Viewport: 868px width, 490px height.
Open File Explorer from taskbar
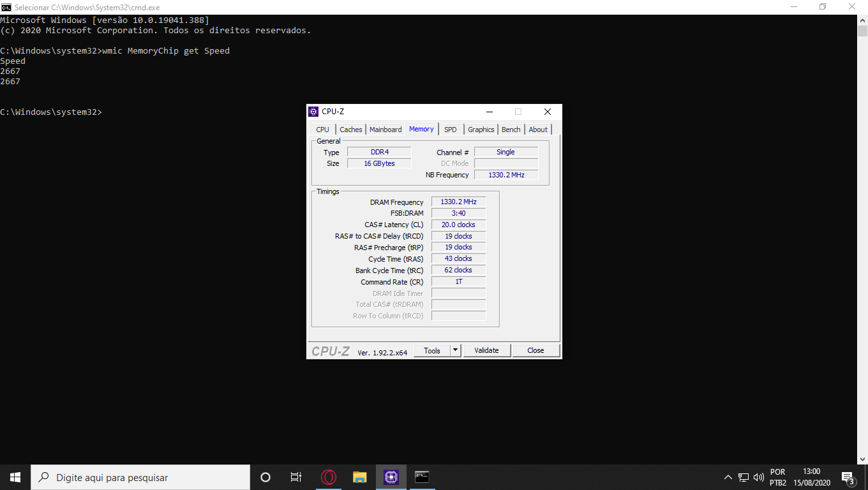point(360,477)
